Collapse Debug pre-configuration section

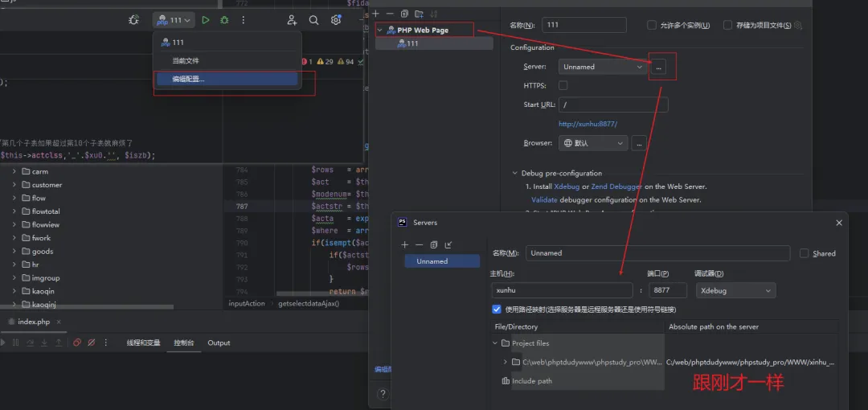515,174
